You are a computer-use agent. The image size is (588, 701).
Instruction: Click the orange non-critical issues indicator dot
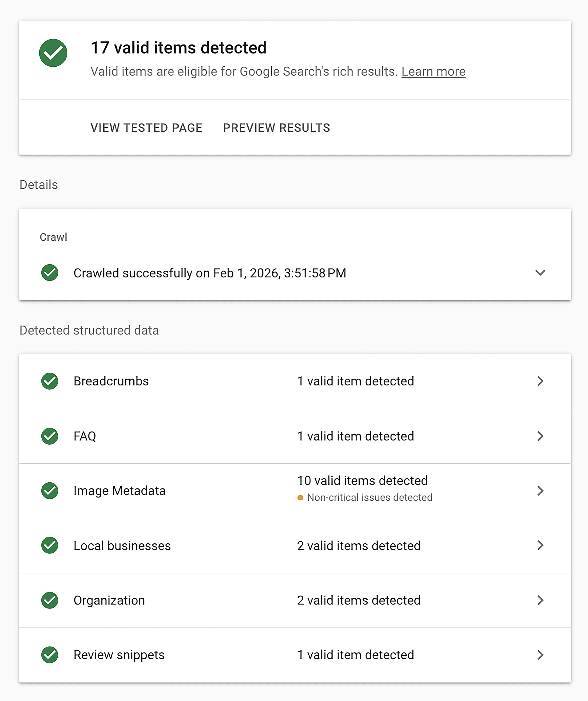click(300, 497)
